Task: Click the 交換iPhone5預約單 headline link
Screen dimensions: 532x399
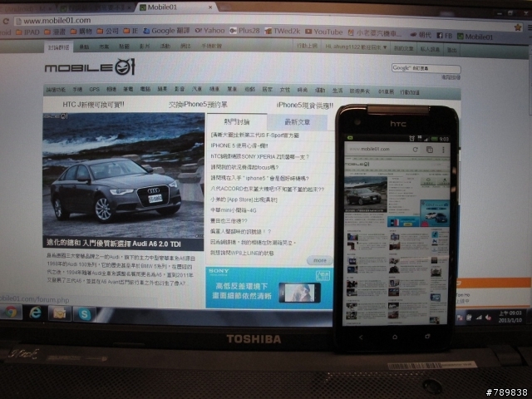Action: coord(198,105)
